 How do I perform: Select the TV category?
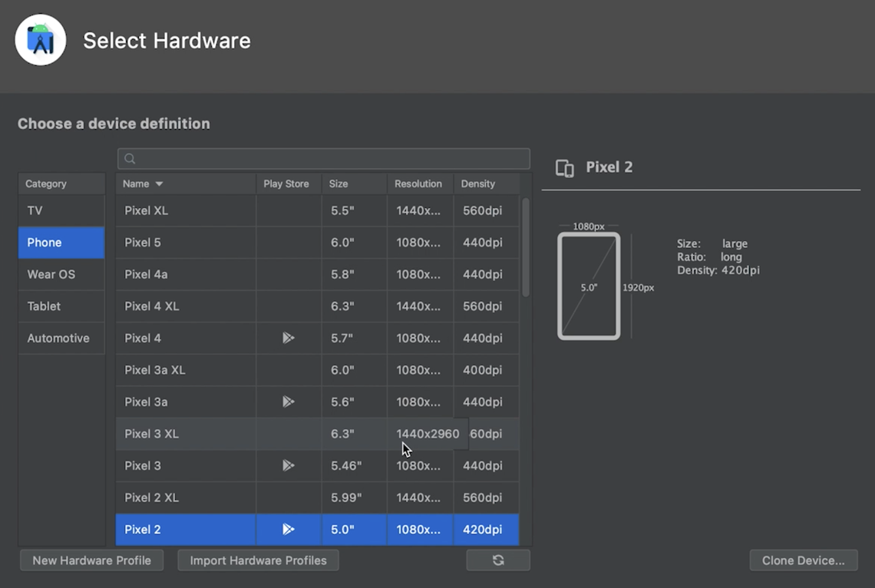61,210
